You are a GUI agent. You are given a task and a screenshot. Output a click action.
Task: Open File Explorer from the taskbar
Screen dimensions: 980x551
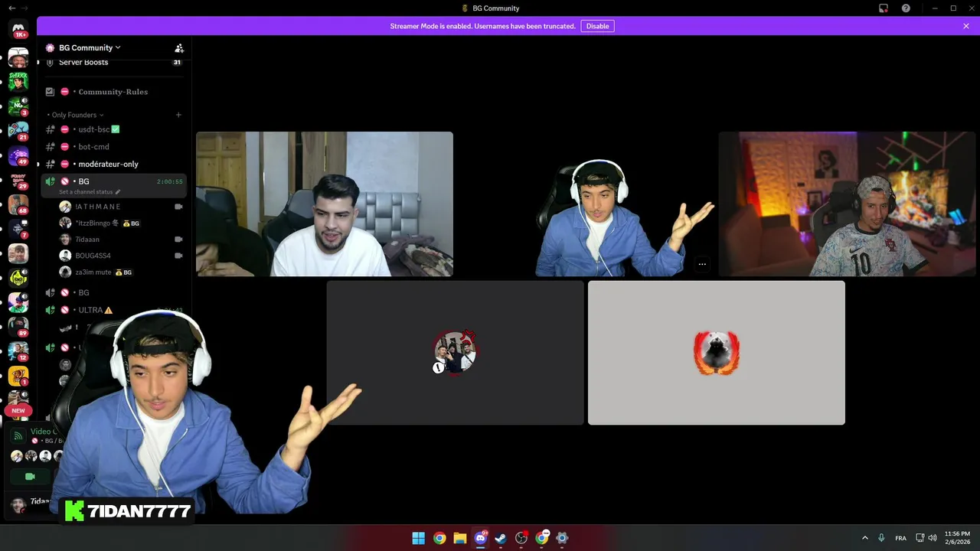[x=459, y=538]
